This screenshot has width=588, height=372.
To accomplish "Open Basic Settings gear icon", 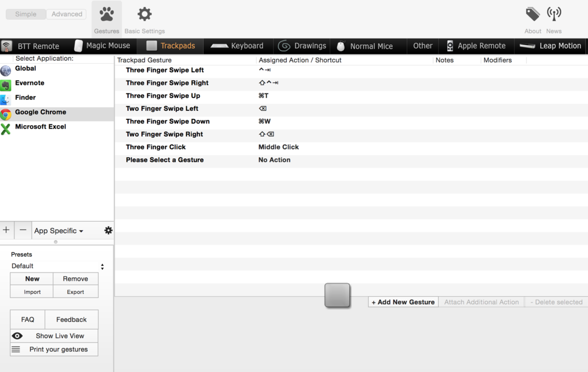I will 145,20.
